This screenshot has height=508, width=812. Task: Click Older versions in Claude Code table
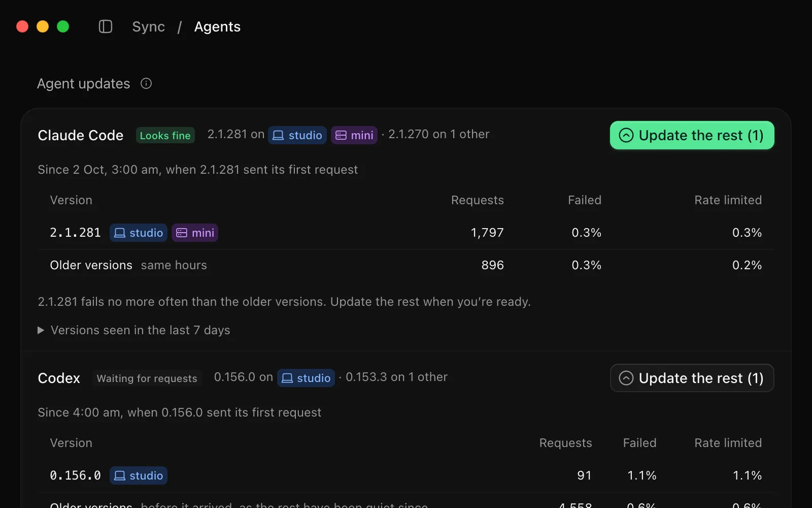coord(91,265)
